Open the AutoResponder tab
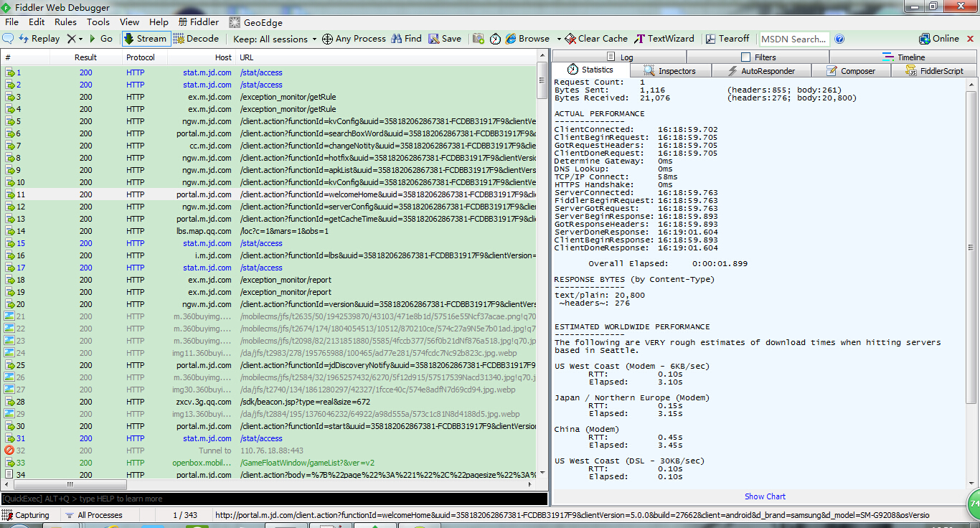Screen dimensions: 980x528 [x=760, y=70]
